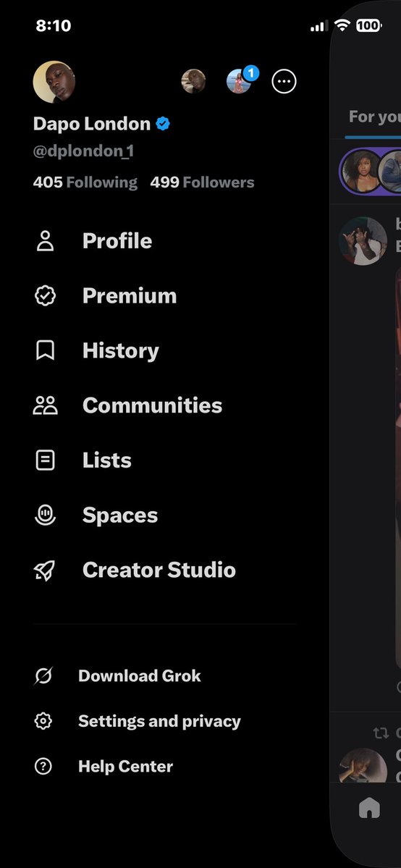Image resolution: width=401 pixels, height=868 pixels.
Task: Tap the 8:10 clock in the status bar
Action: click(x=53, y=25)
